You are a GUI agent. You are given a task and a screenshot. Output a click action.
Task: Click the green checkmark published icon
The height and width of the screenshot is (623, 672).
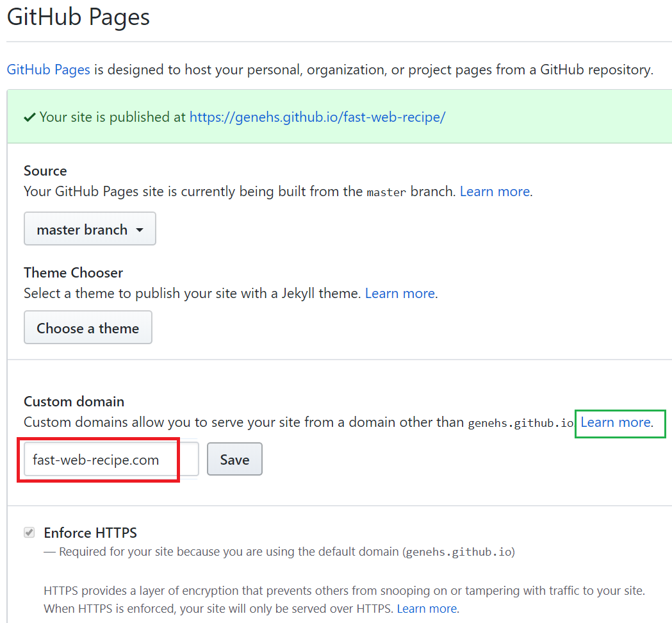(x=29, y=117)
